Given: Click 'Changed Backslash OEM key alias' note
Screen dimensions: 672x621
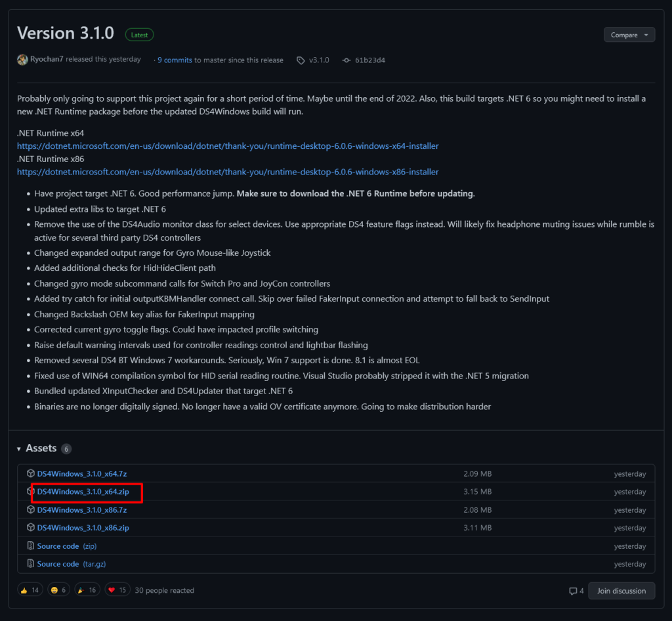Looking at the screenshot, I should (x=144, y=314).
